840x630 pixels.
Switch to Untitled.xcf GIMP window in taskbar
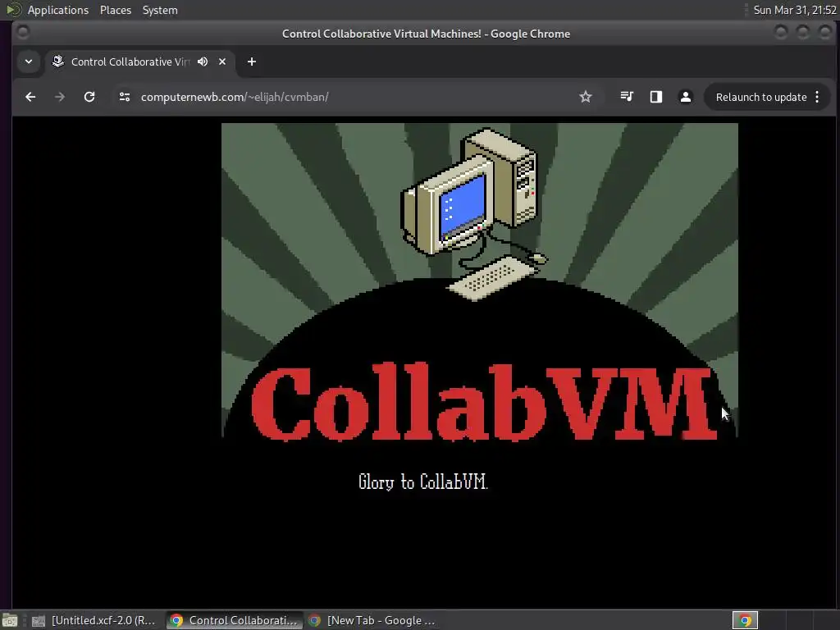(94, 620)
